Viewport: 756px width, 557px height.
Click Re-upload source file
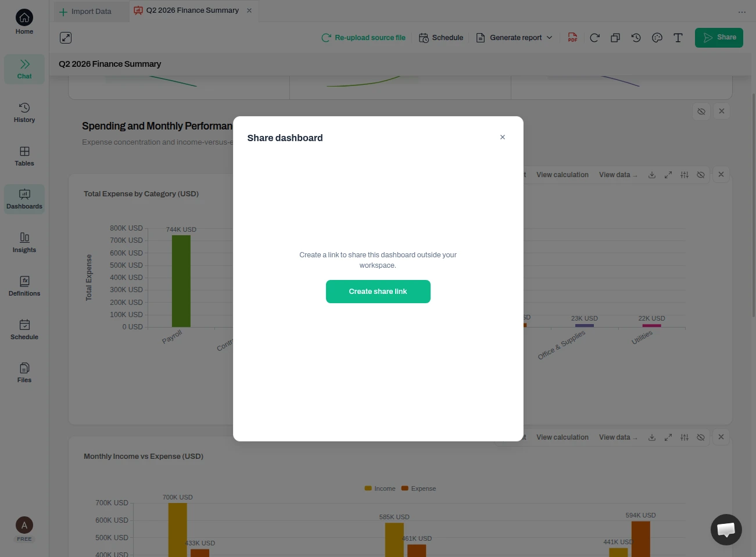tap(364, 38)
